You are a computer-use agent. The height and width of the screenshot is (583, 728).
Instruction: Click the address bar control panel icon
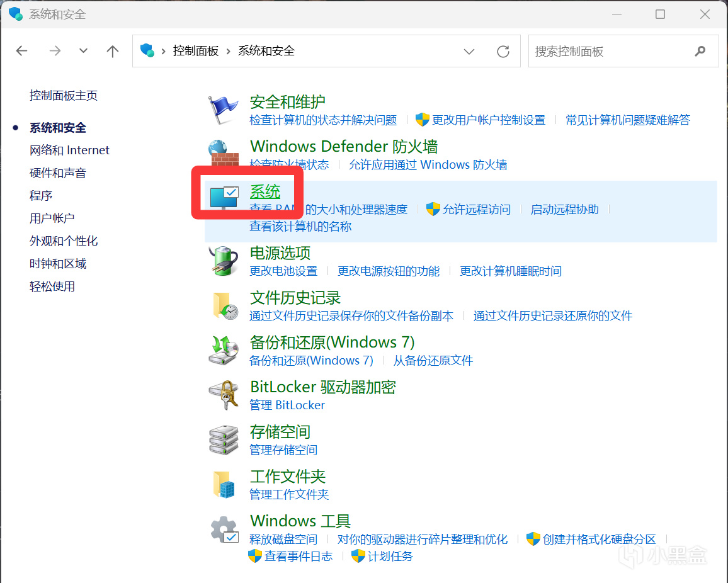coord(147,50)
